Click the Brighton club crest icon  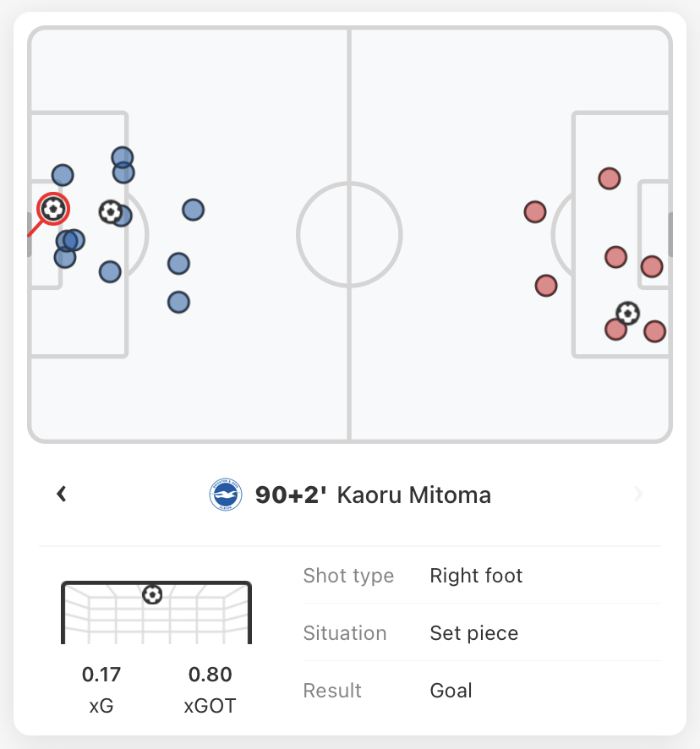tap(226, 495)
